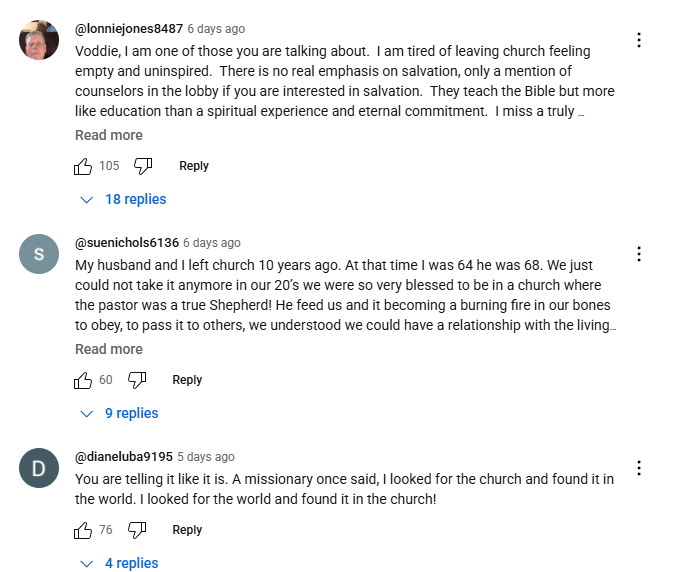Like the comment by @suenichols6136
Screen dimensions: 675x572
[x=83, y=380]
